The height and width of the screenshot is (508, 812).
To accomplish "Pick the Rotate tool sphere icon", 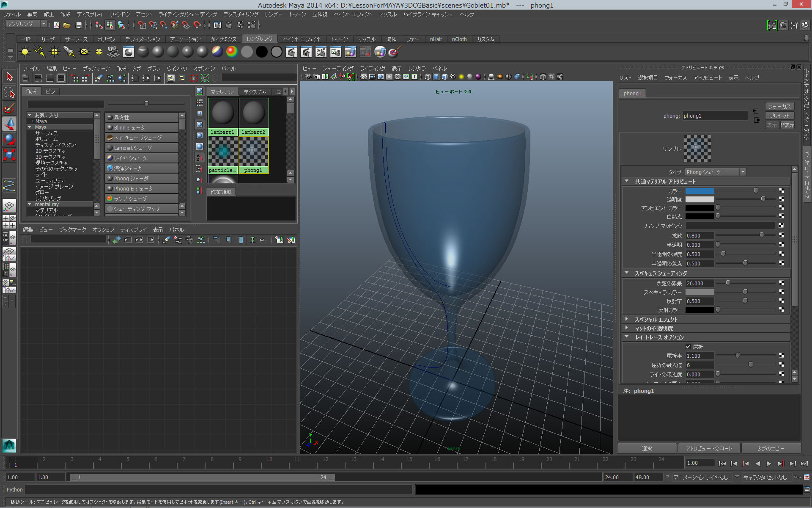I will pyautogui.click(x=9, y=139).
